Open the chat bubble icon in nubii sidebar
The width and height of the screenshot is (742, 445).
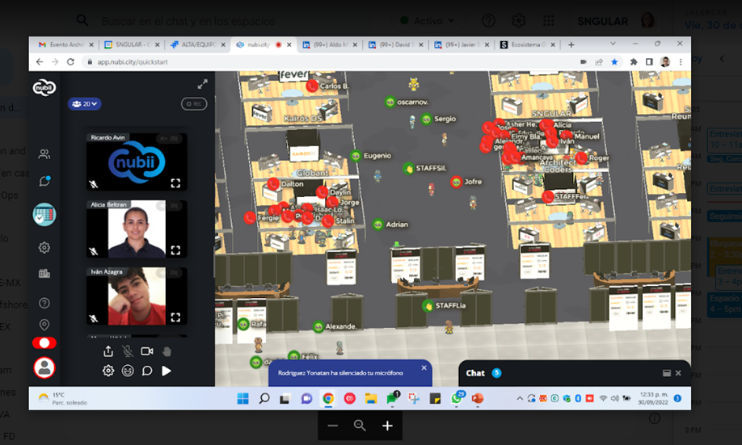pos(44,181)
